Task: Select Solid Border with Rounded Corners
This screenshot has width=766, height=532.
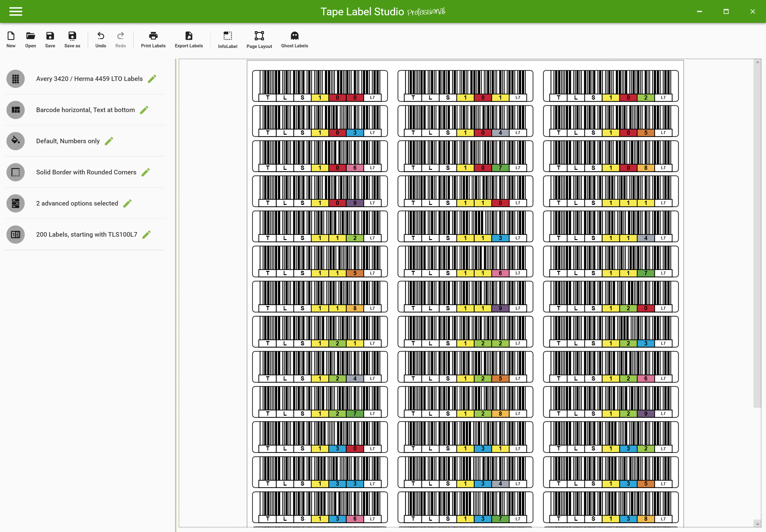Action: tap(86, 172)
